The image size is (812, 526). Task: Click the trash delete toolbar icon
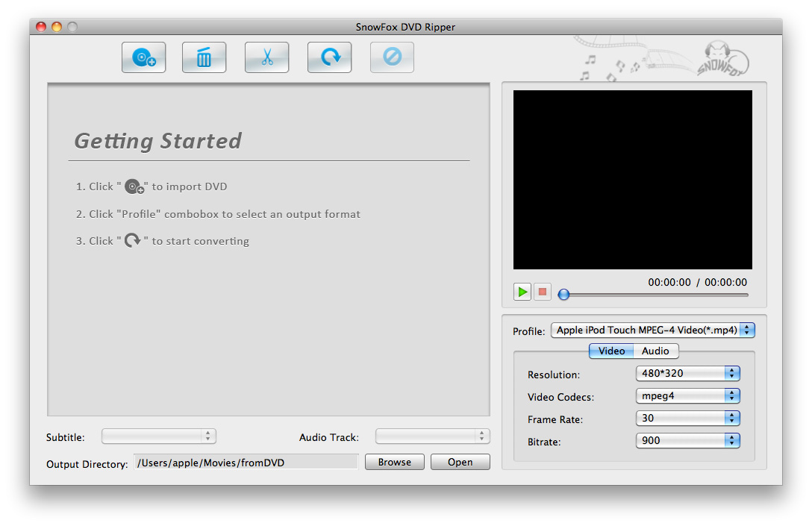pos(204,58)
